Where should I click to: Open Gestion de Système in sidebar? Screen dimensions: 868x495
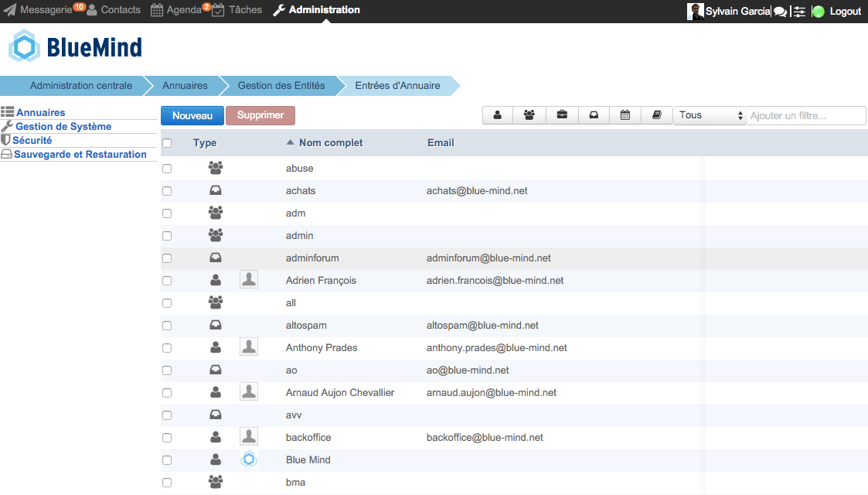tap(63, 126)
